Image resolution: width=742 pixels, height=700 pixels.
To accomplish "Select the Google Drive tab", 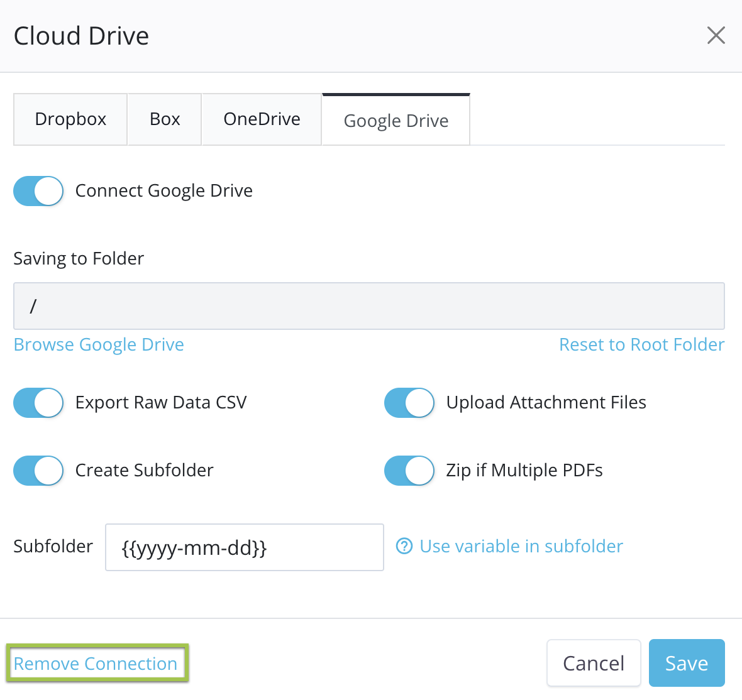I will tap(396, 121).
